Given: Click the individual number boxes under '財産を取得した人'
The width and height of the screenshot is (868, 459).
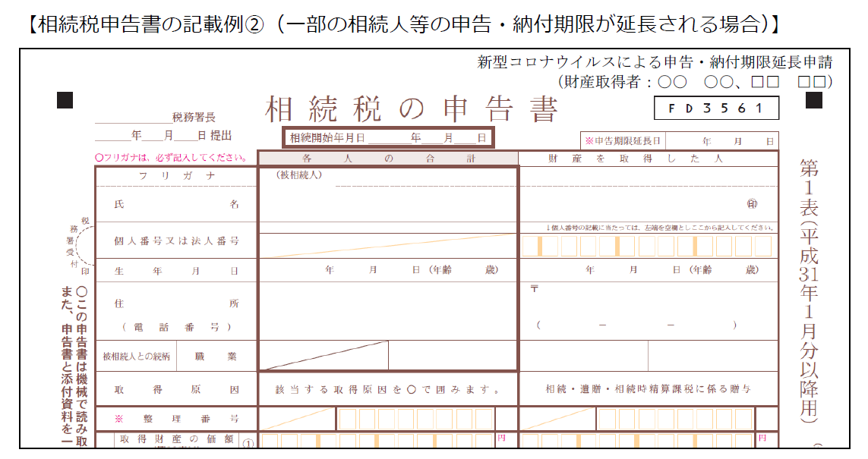Looking at the screenshot, I should [646, 246].
